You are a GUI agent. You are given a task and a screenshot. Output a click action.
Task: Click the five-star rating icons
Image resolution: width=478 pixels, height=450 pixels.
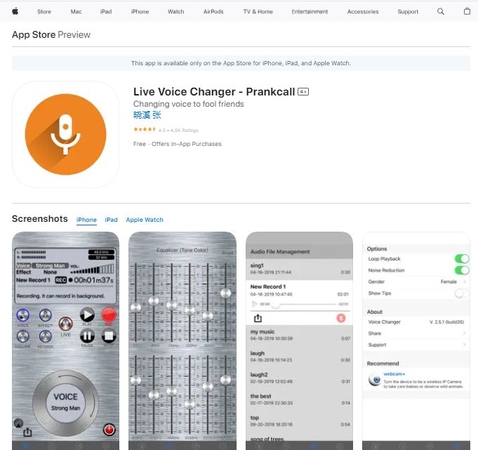pos(144,129)
